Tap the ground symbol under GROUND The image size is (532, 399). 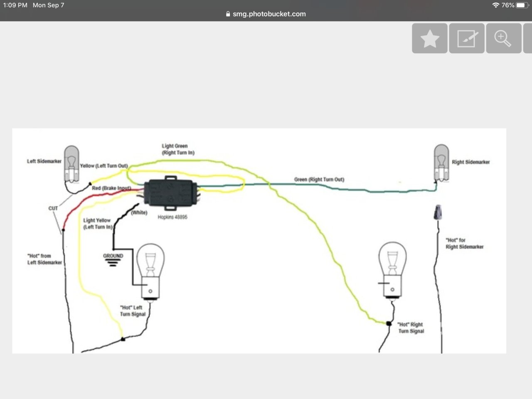point(113,263)
